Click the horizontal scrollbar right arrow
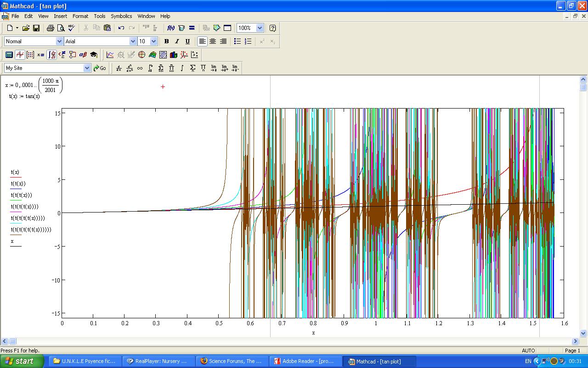This screenshot has height=368, width=588. pyautogui.click(x=575, y=341)
